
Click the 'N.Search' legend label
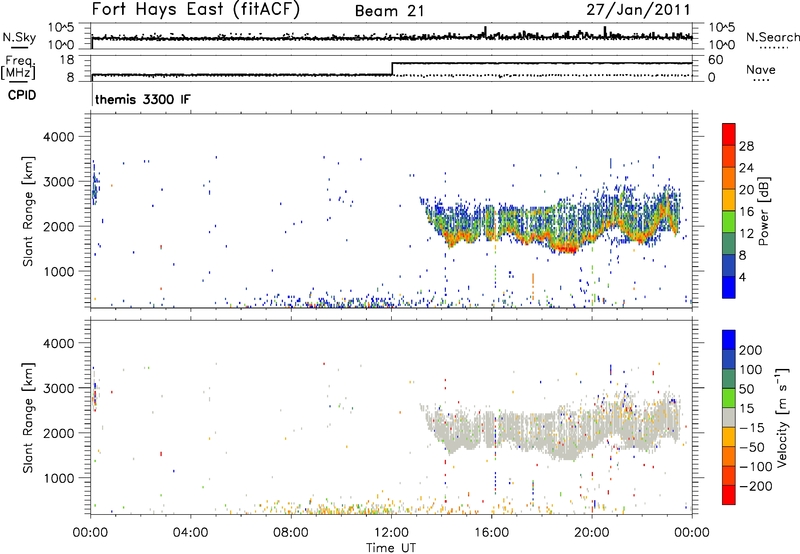[x=772, y=37]
